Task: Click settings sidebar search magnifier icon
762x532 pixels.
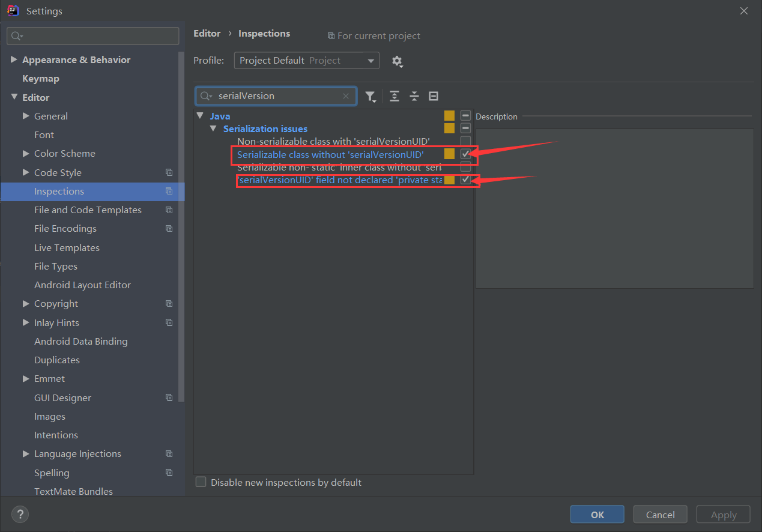Action: point(17,36)
